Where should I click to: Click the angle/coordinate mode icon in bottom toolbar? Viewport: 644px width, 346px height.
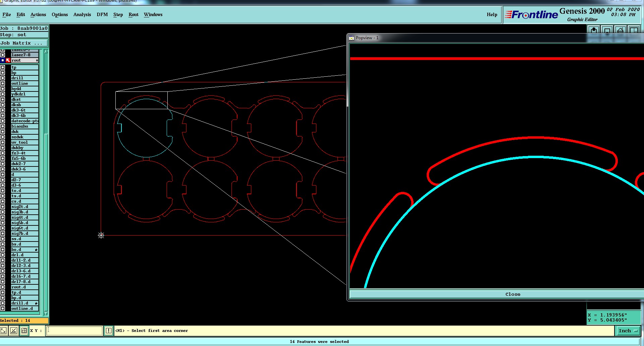14,331
